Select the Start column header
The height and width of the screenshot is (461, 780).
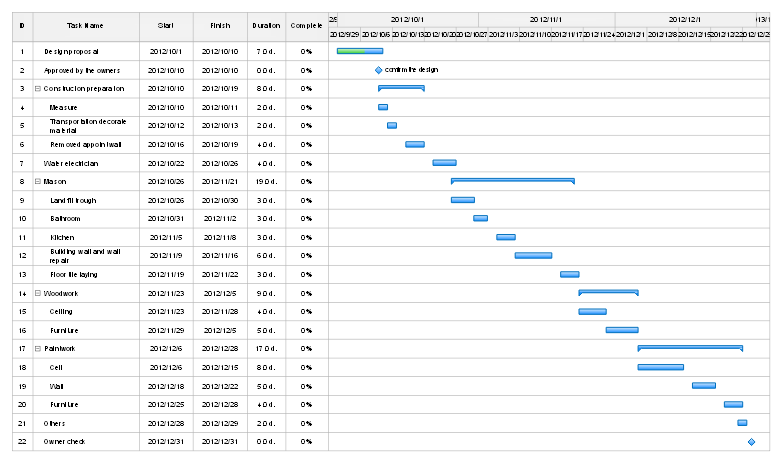pos(166,25)
